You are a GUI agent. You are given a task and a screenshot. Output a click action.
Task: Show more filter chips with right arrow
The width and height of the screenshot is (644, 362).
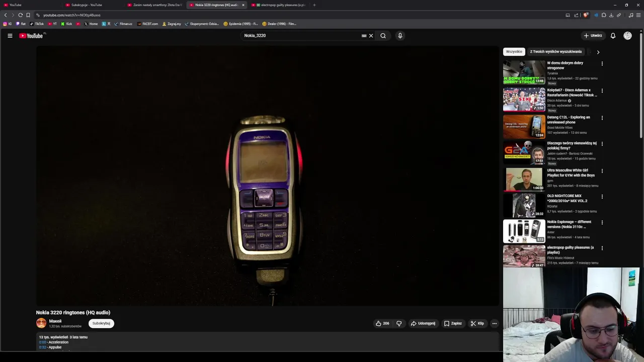[x=598, y=52]
